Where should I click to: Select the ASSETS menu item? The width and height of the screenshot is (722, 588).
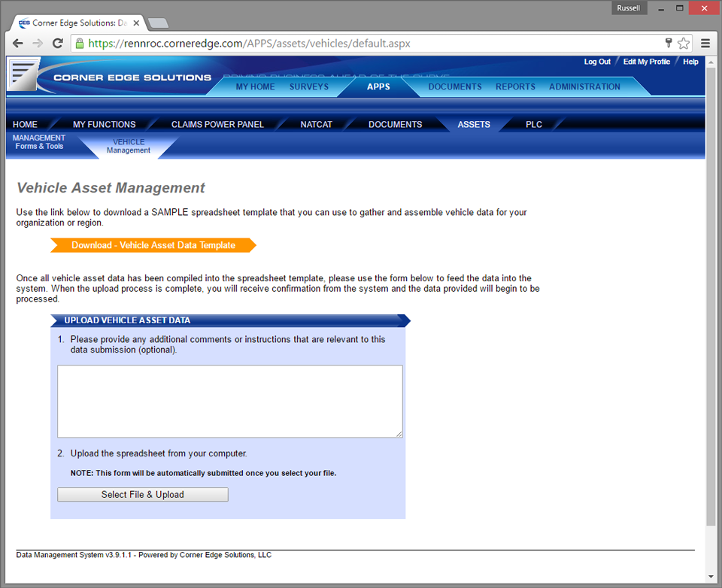coord(474,124)
